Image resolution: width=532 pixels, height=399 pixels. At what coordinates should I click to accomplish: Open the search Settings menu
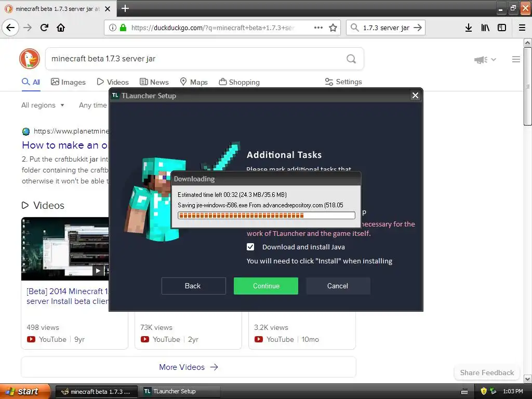(x=343, y=82)
